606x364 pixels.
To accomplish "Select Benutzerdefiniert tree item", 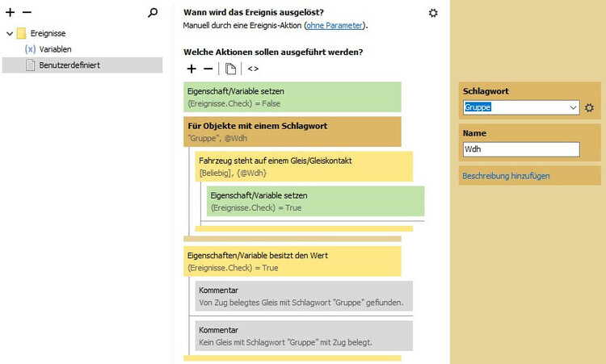I will (69, 65).
